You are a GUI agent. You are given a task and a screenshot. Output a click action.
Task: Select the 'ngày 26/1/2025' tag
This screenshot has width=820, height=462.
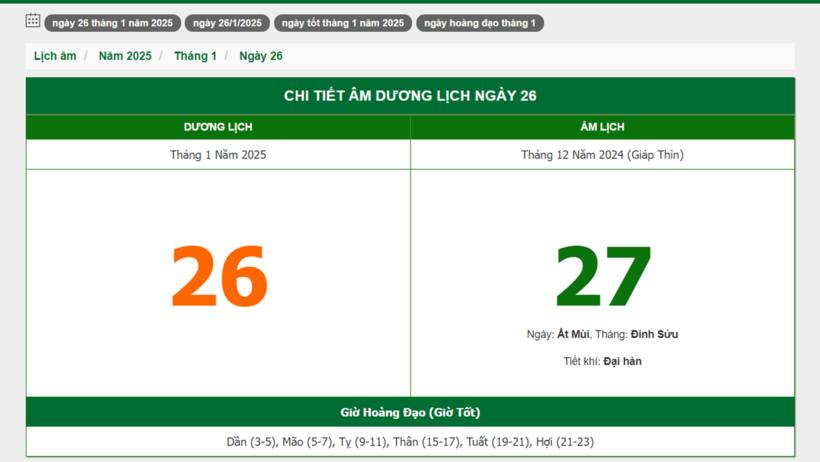point(227,23)
